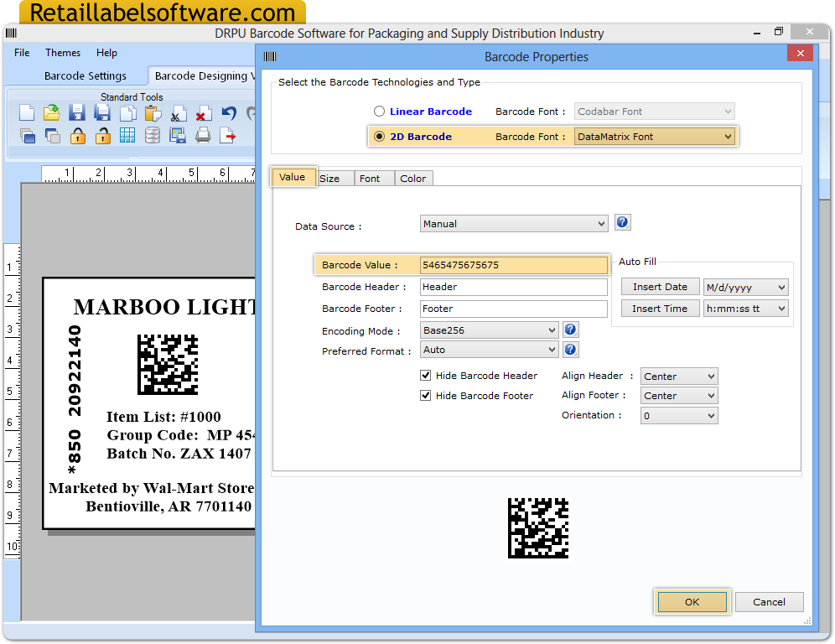Print using the printer icon

click(203, 136)
